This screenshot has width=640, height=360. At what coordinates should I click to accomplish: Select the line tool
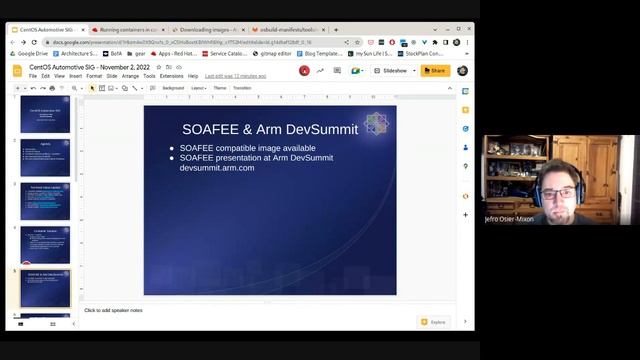pos(135,88)
